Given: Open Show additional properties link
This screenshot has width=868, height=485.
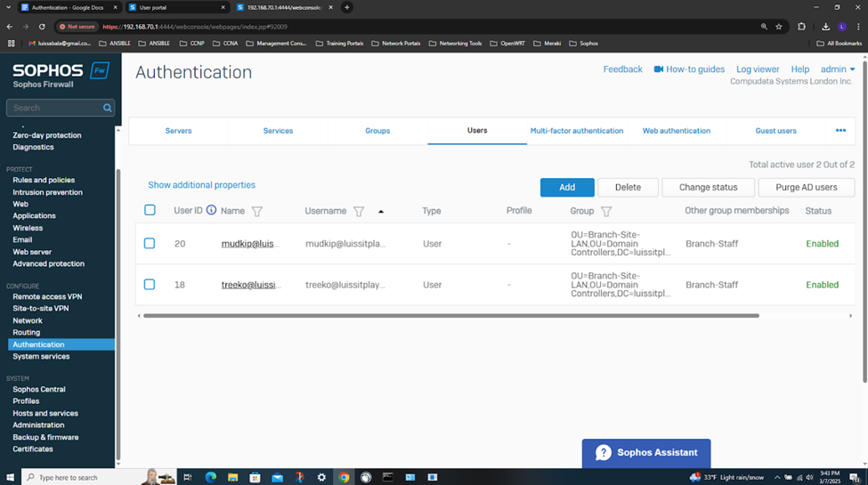Looking at the screenshot, I should 201,185.
